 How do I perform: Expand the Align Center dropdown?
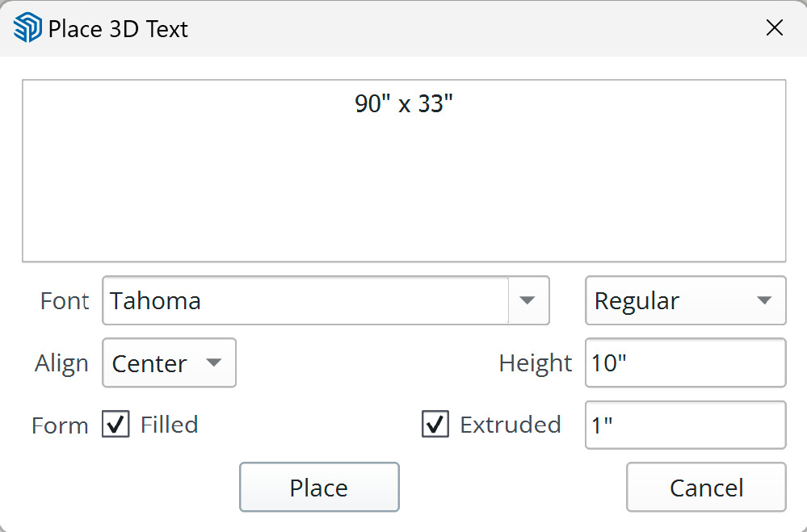point(170,362)
